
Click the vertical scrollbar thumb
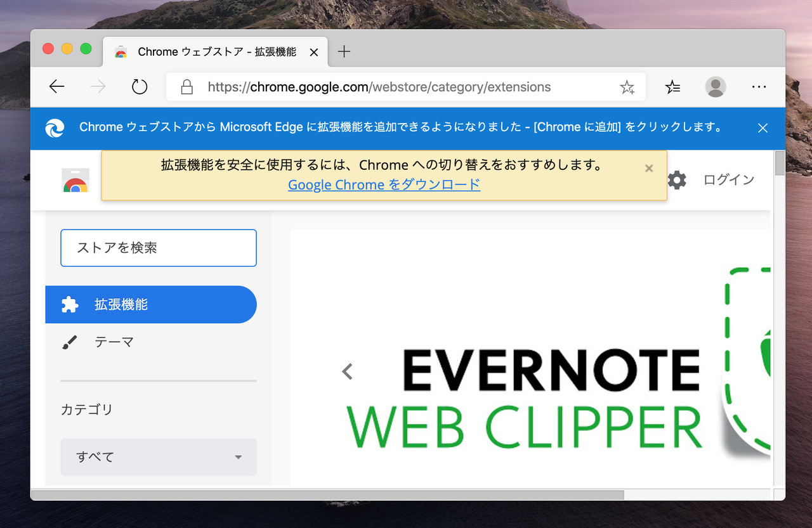pos(780,163)
